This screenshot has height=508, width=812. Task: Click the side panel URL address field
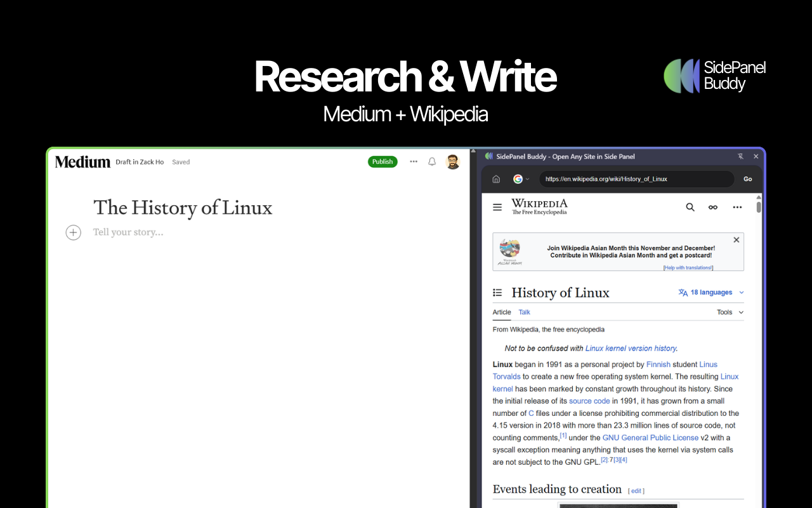click(x=637, y=179)
